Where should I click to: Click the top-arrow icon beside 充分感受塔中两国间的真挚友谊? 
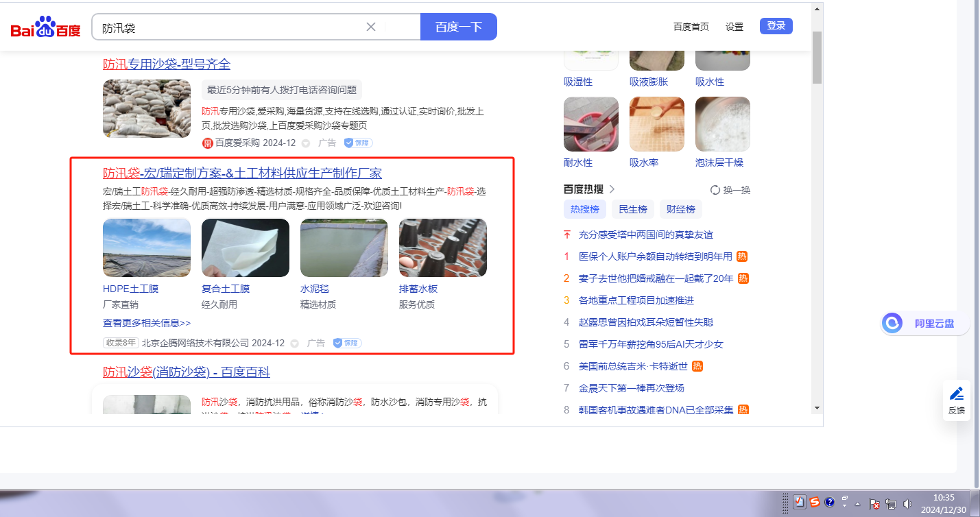pos(566,235)
